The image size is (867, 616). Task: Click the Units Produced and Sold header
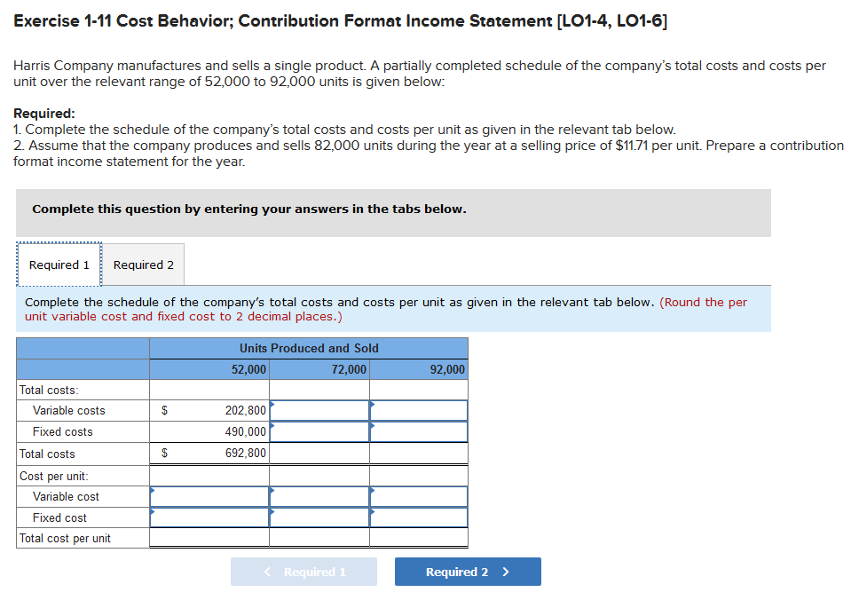[308, 347]
